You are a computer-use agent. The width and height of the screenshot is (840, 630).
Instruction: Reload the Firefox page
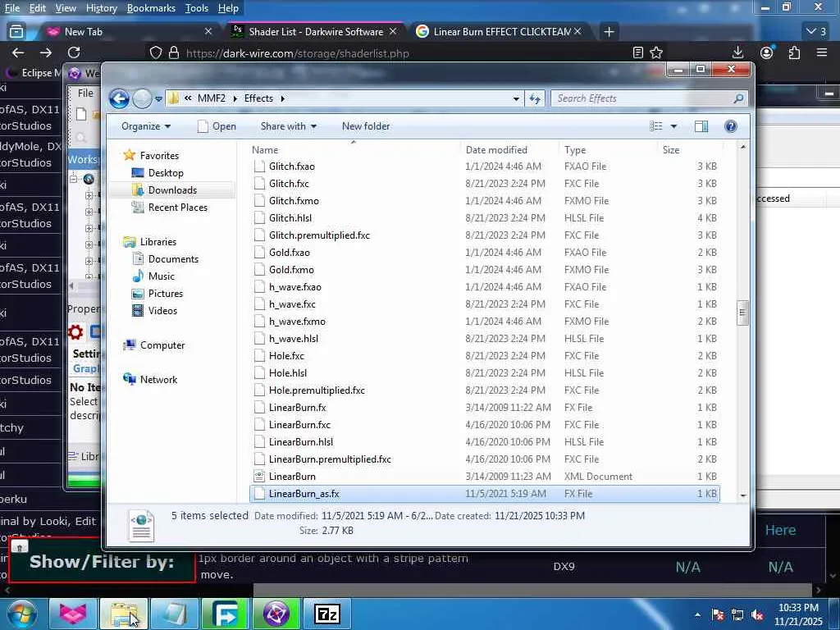tap(74, 52)
